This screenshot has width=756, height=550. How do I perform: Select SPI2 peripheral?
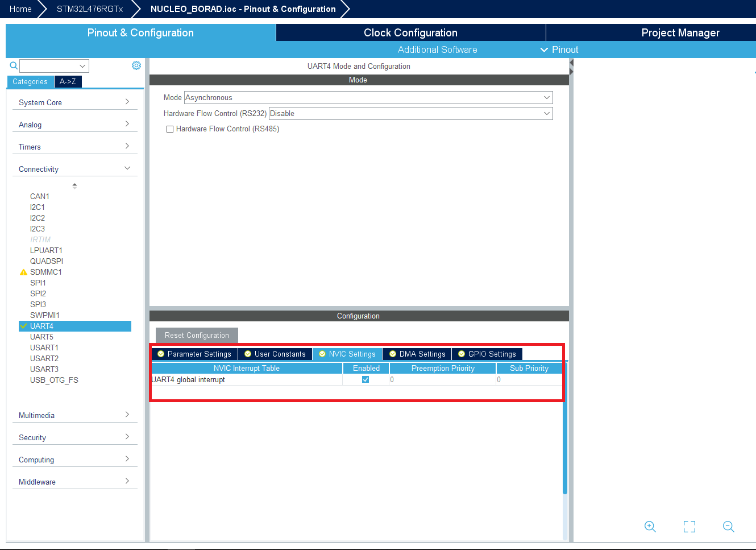tap(38, 293)
